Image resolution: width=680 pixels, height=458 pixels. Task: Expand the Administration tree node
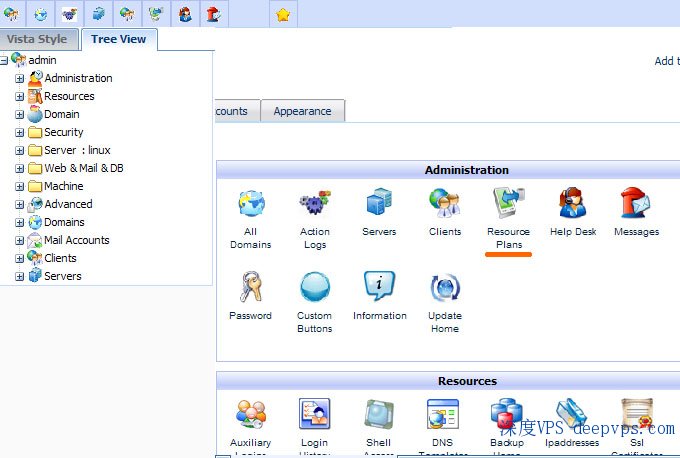(20, 78)
